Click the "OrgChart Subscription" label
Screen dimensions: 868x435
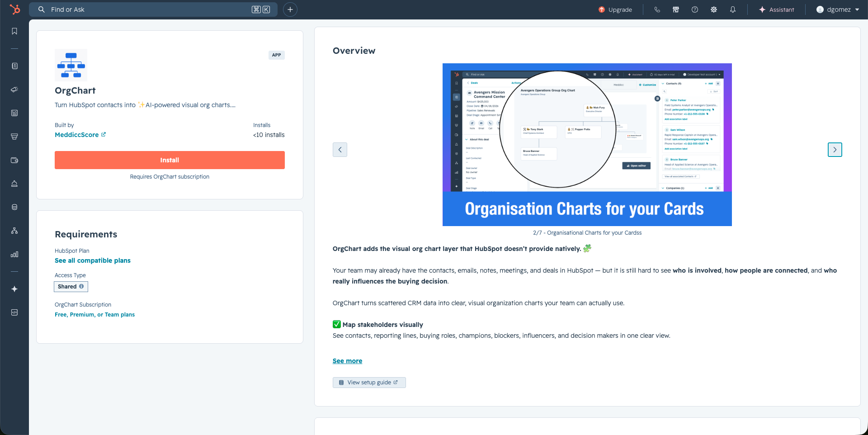[83, 305]
